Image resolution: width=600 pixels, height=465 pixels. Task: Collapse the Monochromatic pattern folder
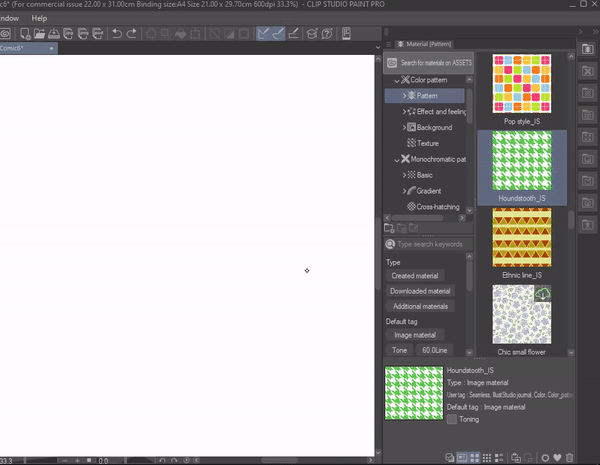pyautogui.click(x=397, y=160)
